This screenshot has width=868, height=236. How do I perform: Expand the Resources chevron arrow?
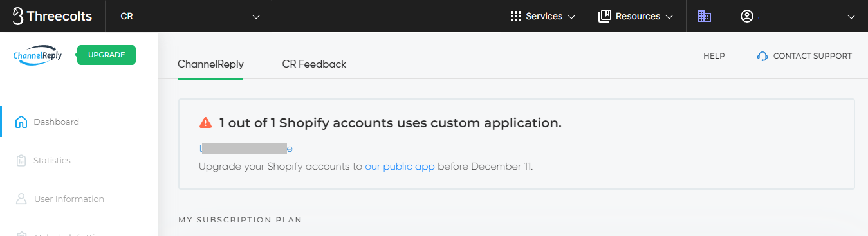[x=669, y=17]
